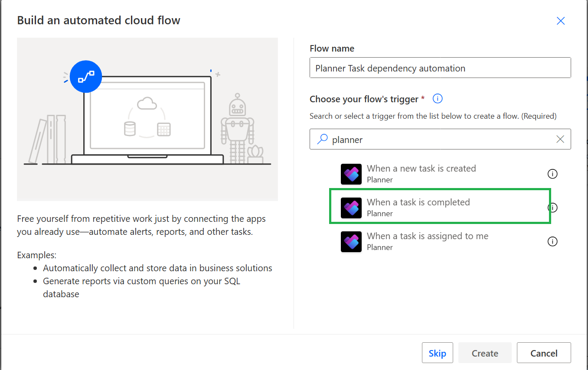Screen dimensions: 588x370
Task: Click the Flow name label
Action: coord(332,49)
